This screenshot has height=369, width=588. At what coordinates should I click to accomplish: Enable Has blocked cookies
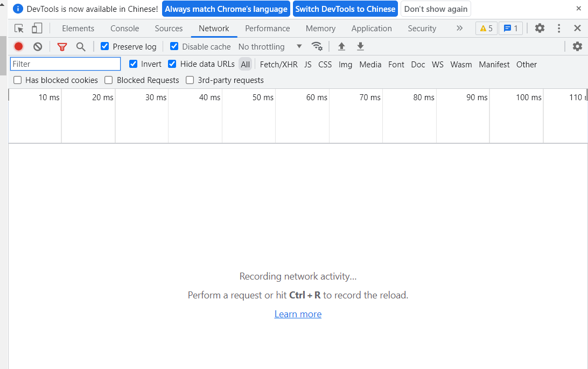tap(18, 80)
